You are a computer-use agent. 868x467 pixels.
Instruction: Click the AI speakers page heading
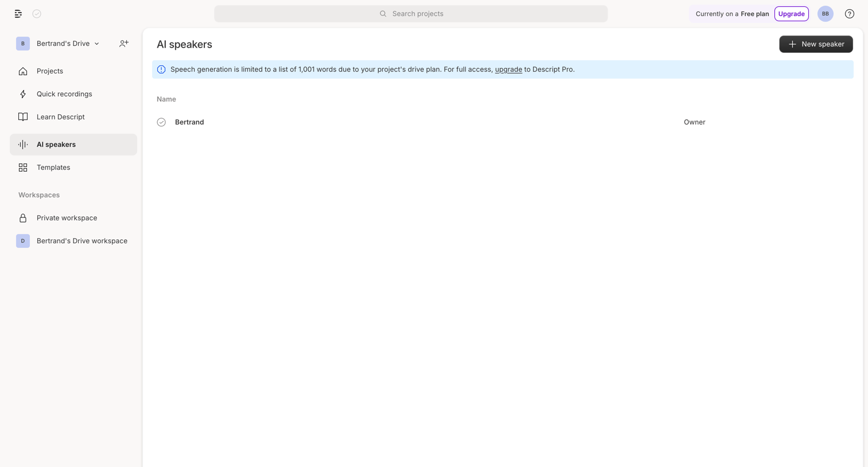point(184,44)
